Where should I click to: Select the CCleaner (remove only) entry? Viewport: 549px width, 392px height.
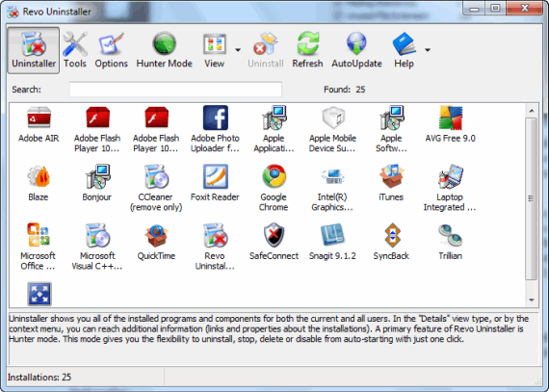(x=156, y=188)
